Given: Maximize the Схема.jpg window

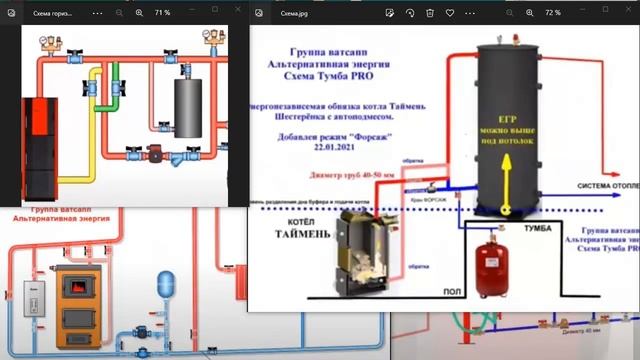Looking at the screenshot, I should (x=605, y=9).
